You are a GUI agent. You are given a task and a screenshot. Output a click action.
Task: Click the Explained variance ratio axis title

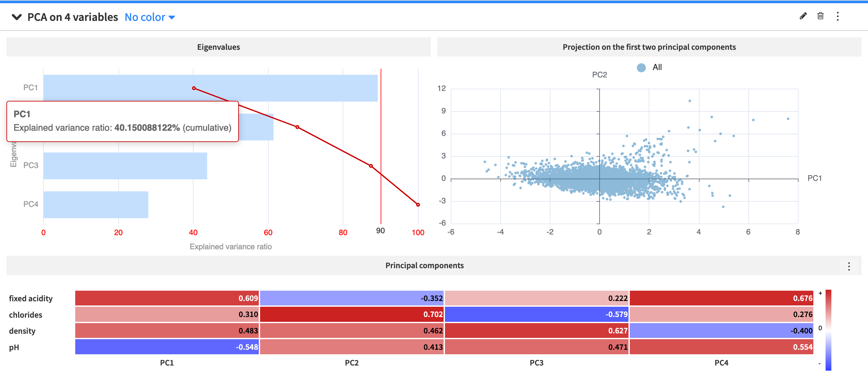[231, 247]
